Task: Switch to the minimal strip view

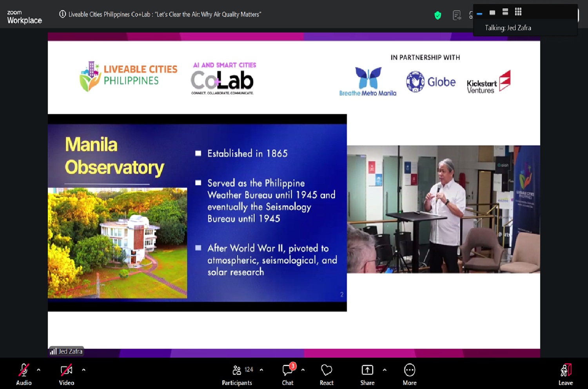Action: pos(479,13)
